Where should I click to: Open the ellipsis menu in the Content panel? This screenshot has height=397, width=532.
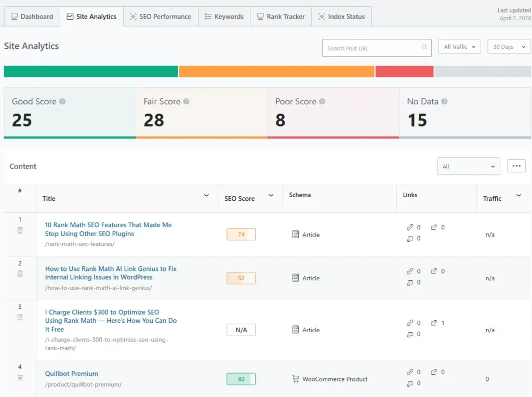pos(516,165)
